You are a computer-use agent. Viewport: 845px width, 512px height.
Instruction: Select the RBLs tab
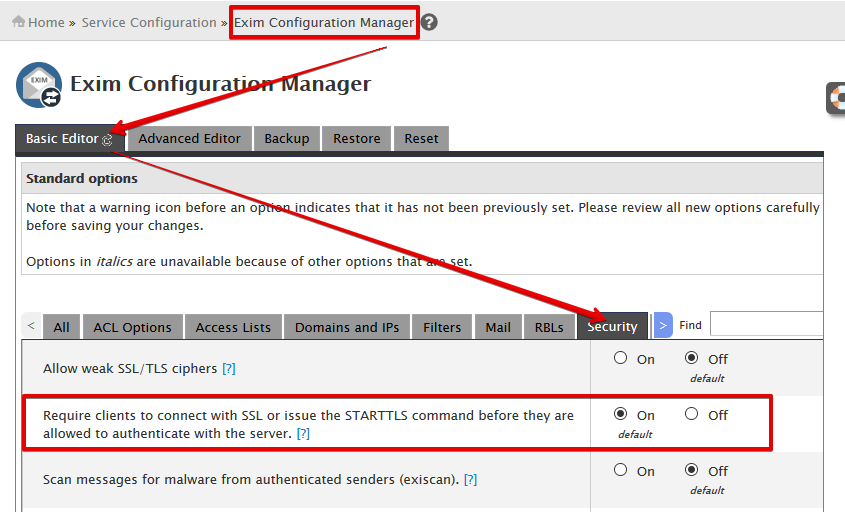(549, 327)
